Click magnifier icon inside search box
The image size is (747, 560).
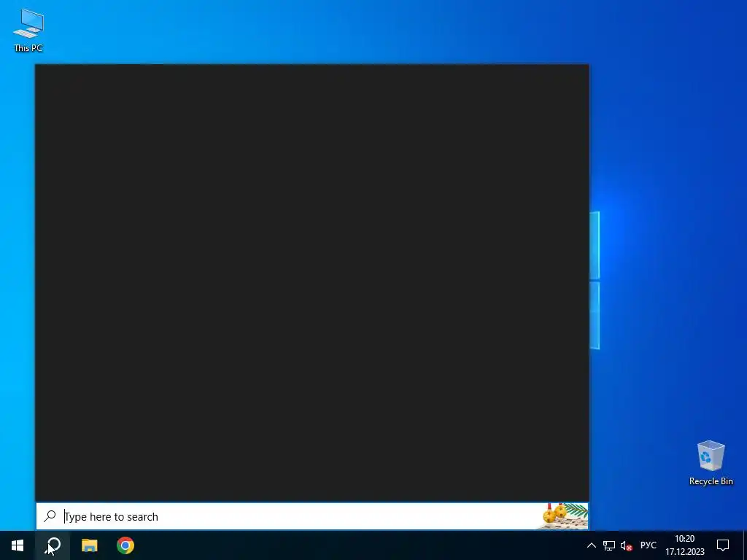tap(50, 516)
